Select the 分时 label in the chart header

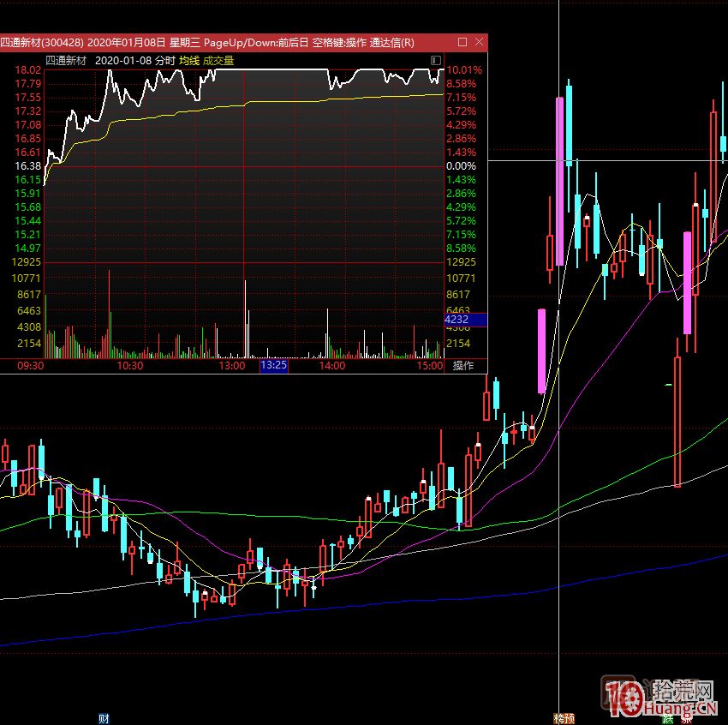tap(165, 61)
